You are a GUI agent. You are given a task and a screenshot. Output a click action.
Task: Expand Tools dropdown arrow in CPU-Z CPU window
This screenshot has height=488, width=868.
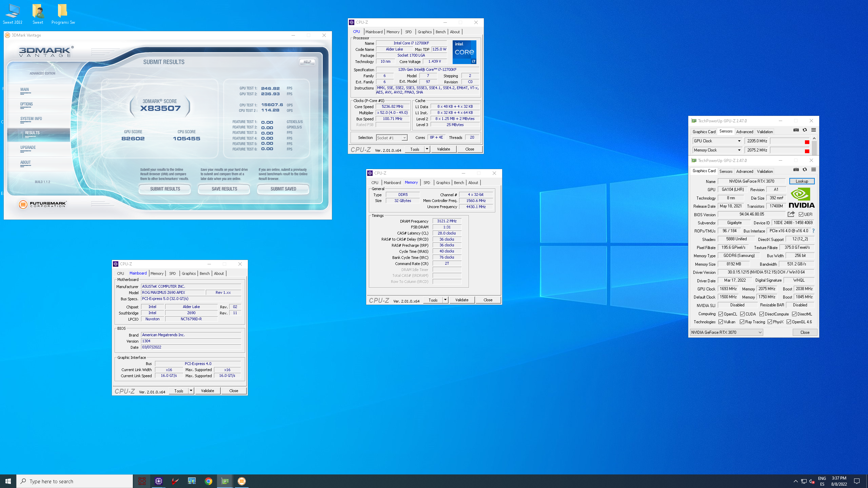tap(427, 149)
